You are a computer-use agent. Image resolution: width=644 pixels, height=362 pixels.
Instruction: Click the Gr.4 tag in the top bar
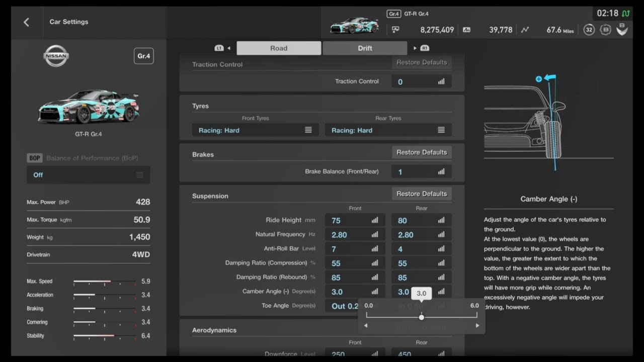point(393,14)
